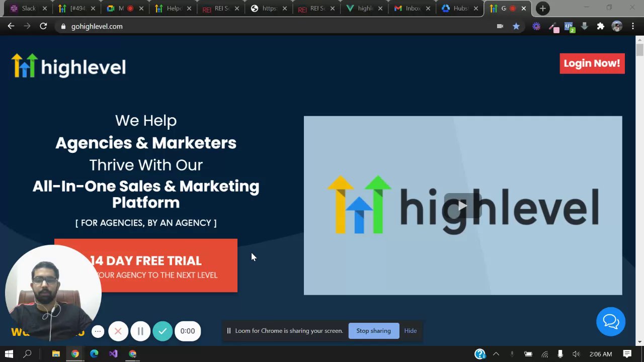Image resolution: width=644 pixels, height=362 pixels.
Task: Click the Loom 0:00 recording timer
Action: tap(188, 331)
